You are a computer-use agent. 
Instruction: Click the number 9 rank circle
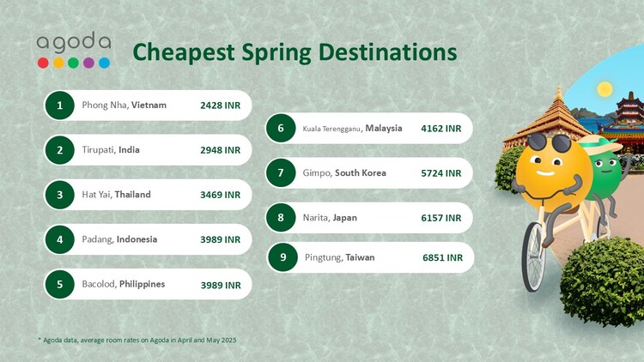[283, 257]
